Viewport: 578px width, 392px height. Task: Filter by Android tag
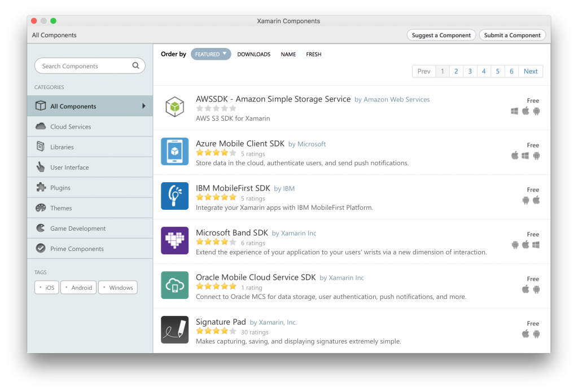(78, 287)
